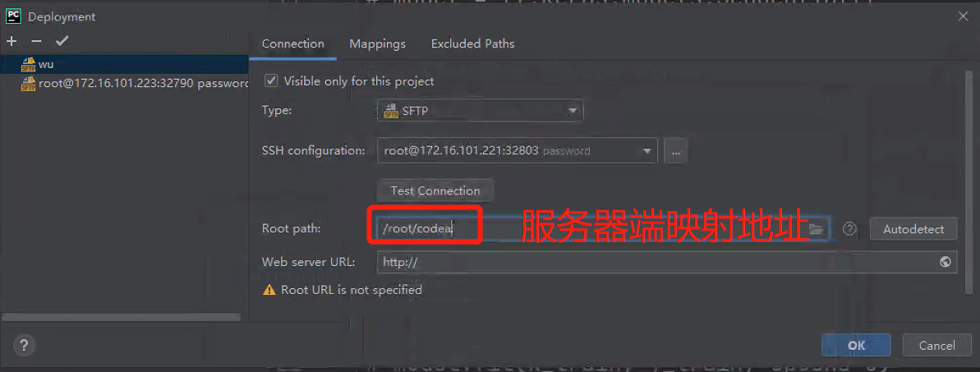980x372 pixels.
Task: Confirm the dialog with OK
Action: click(856, 345)
